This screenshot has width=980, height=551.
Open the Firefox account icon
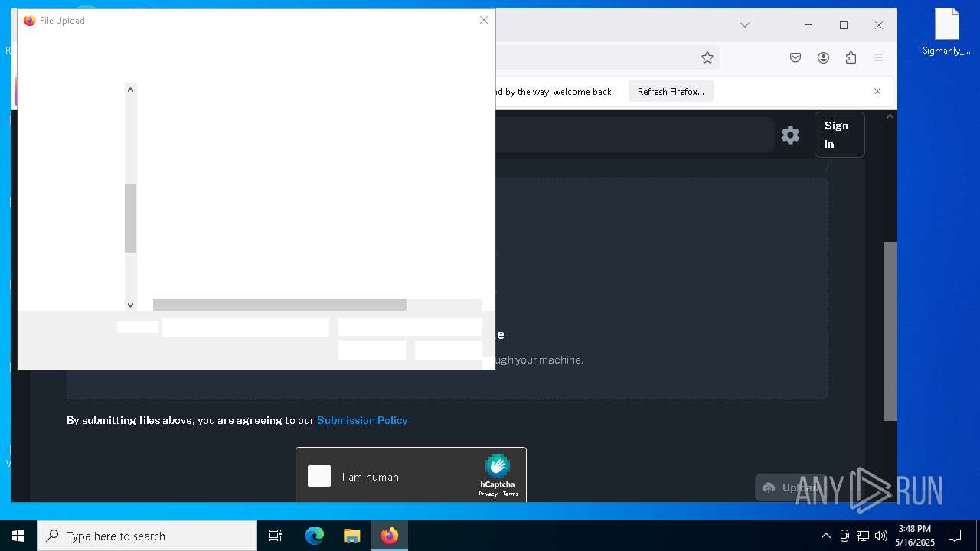[823, 57]
